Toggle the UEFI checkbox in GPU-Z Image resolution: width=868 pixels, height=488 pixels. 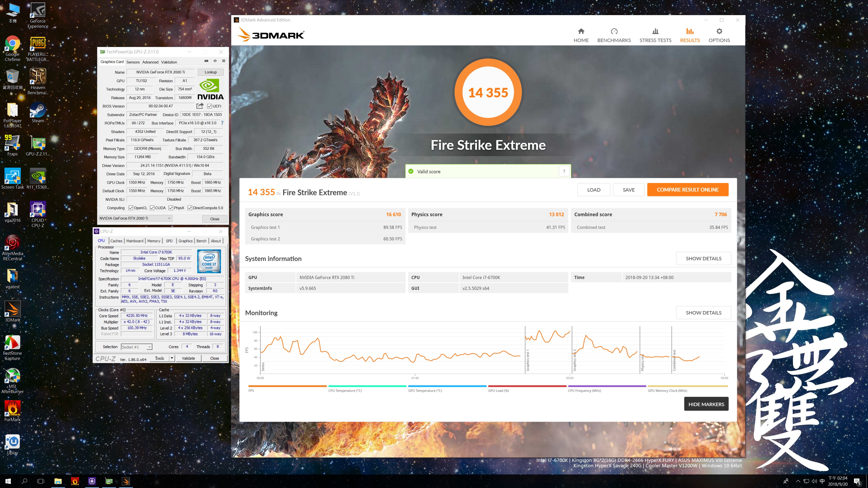tap(209, 106)
